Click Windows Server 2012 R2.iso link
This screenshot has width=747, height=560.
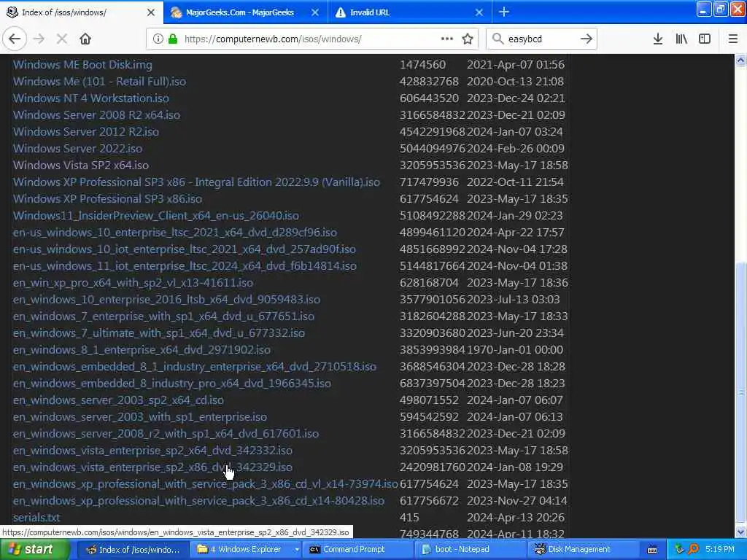click(86, 131)
